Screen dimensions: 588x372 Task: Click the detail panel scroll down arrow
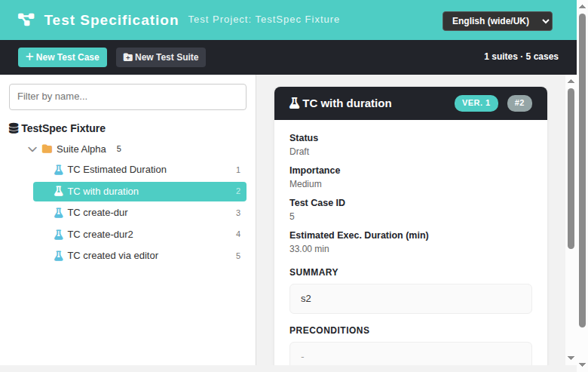click(571, 358)
